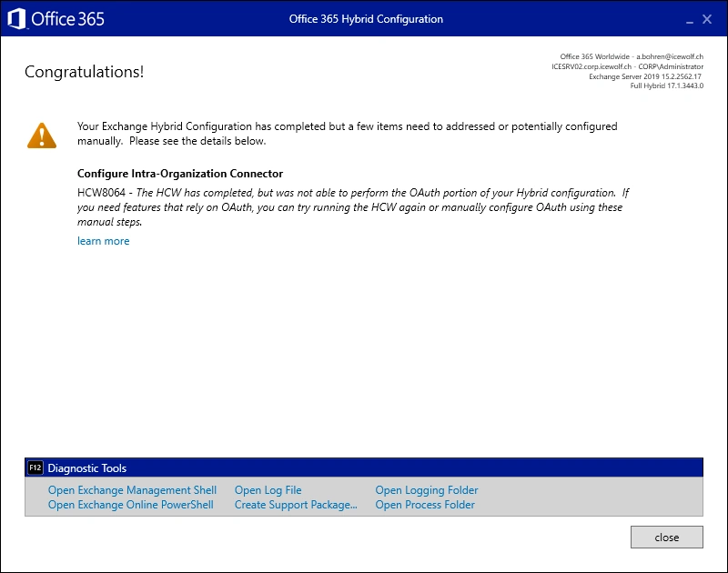The image size is (728, 573).
Task: Open the Process Folder
Action: [425, 505]
